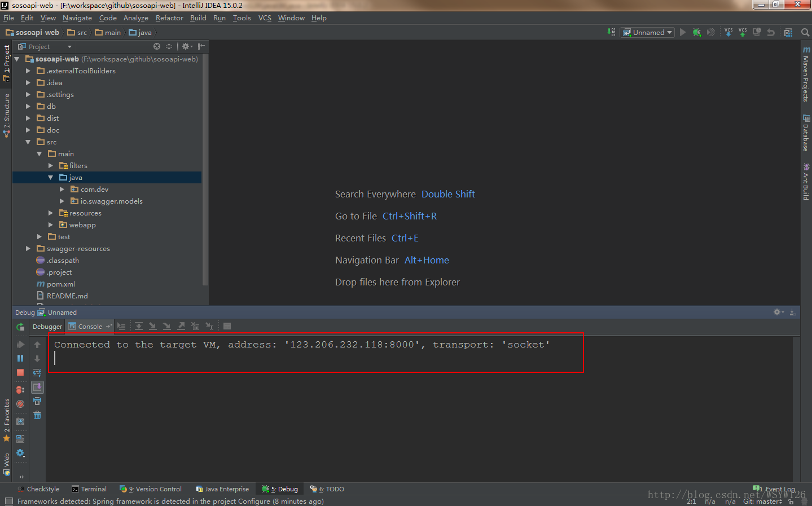Open the Maven Projects side panel

click(x=806, y=74)
